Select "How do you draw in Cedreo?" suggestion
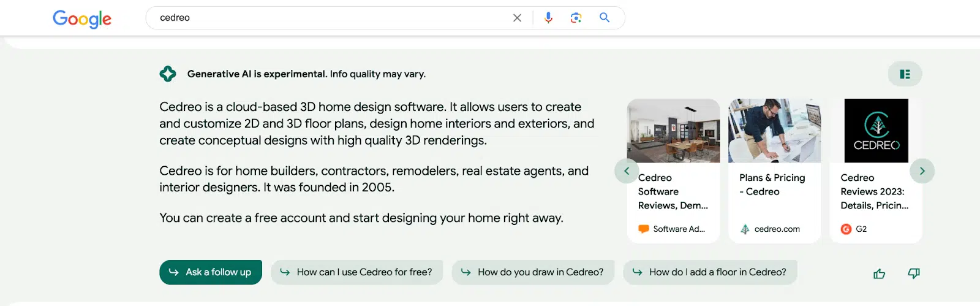The image size is (980, 306). [x=533, y=272]
